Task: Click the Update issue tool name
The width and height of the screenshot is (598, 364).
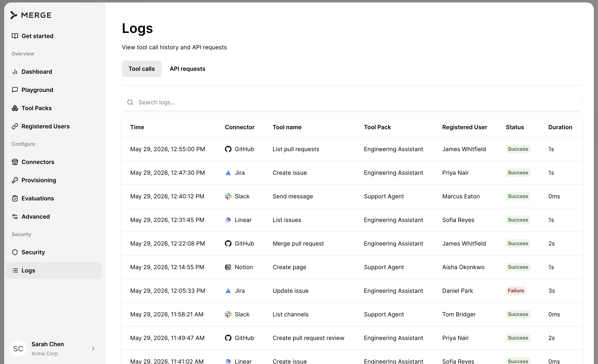Action: pos(291,290)
